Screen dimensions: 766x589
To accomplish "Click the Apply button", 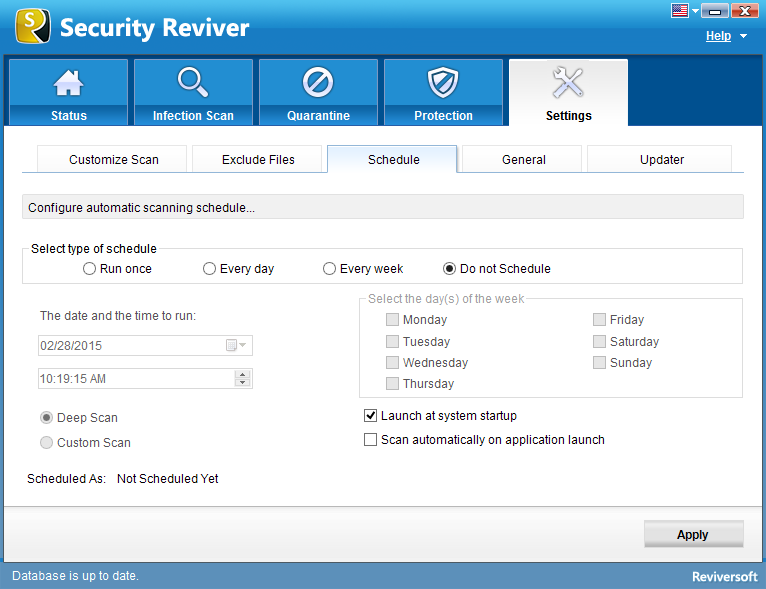I will 694,534.
